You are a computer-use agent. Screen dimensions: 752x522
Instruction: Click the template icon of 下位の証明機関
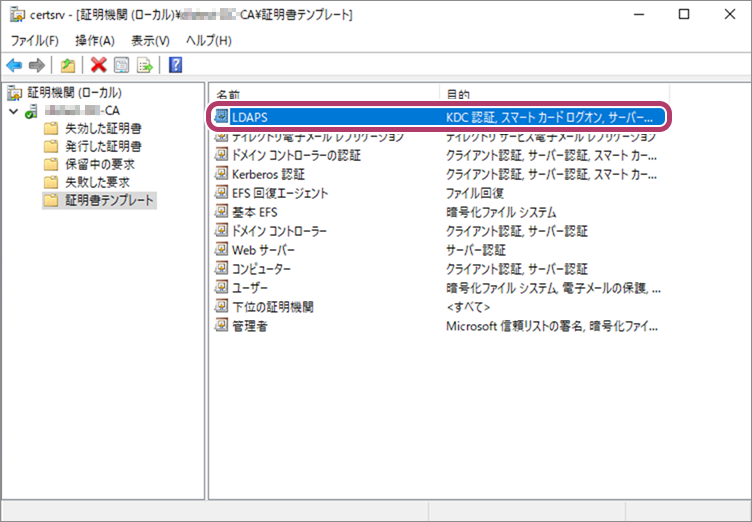coord(221,306)
